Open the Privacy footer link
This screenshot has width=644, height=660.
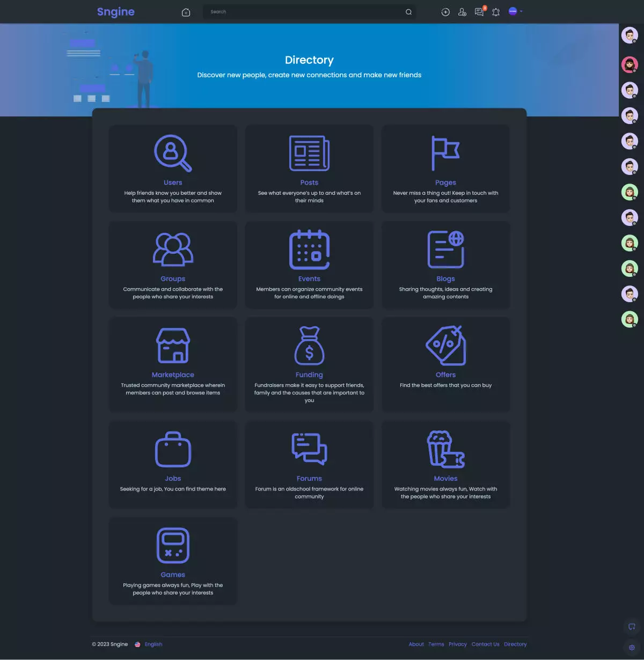[458, 644]
